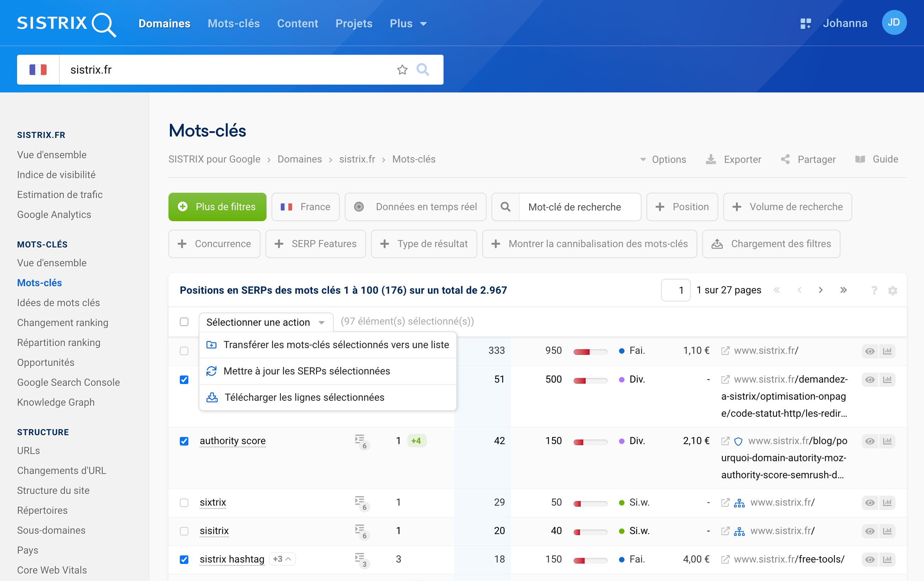Select Transférer les mots-clés sélectionnés vers une liste

pos(328,345)
